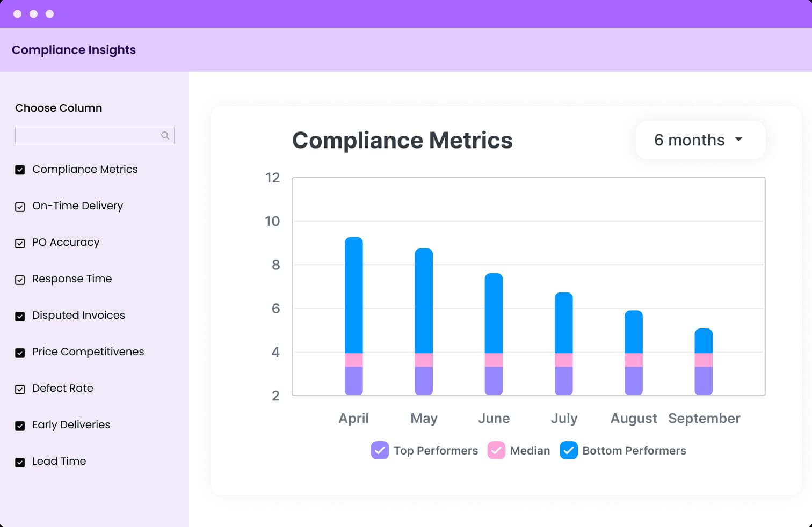Screen dimensions: 812x527
Task: Uncheck the Early Deliveries checkbox
Action: [20, 426]
